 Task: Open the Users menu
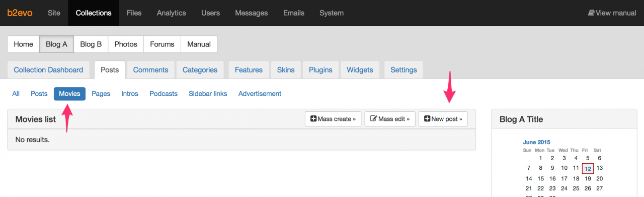click(210, 13)
